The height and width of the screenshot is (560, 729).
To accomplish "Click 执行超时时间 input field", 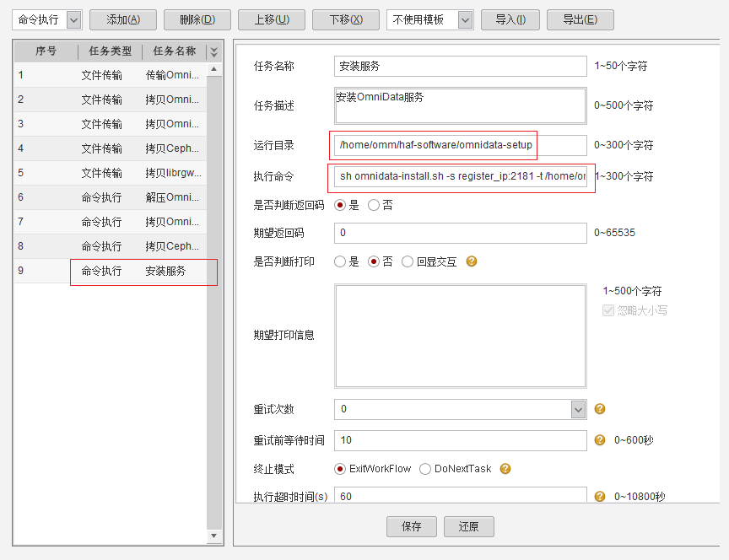I will (461, 495).
